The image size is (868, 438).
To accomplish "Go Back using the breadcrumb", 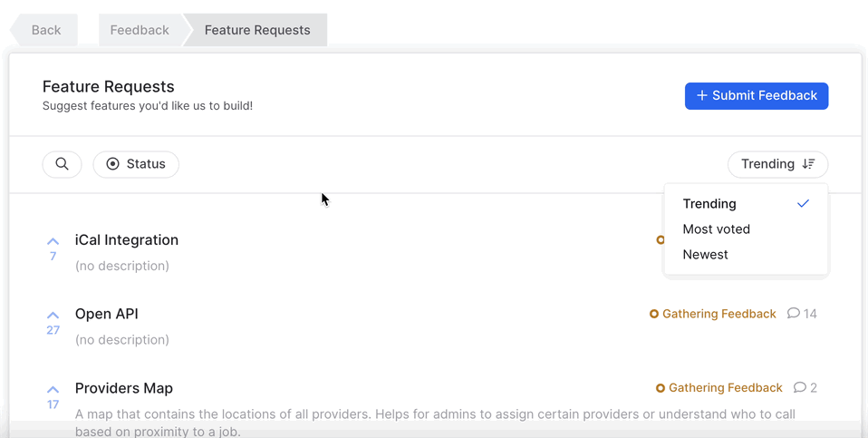I will point(45,30).
